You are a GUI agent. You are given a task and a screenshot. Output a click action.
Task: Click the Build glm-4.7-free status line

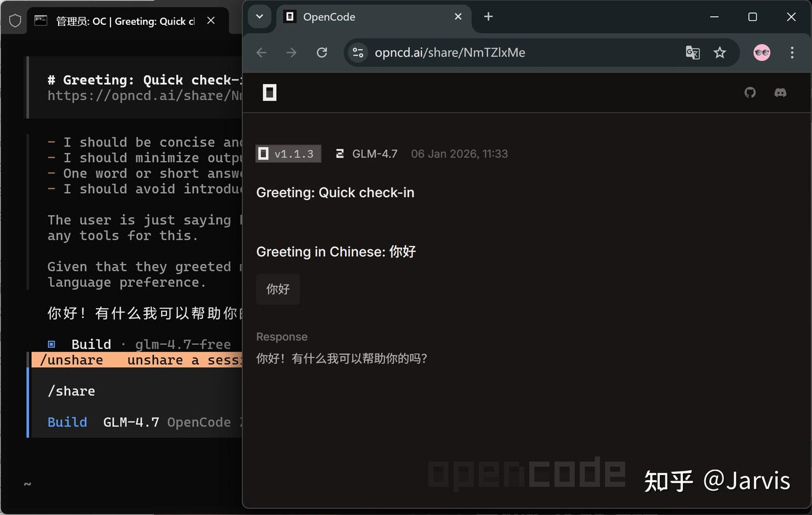coord(139,344)
